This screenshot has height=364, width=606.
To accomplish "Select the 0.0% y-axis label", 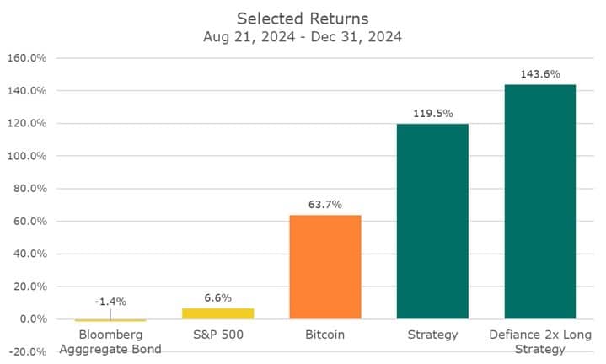I will [30, 319].
